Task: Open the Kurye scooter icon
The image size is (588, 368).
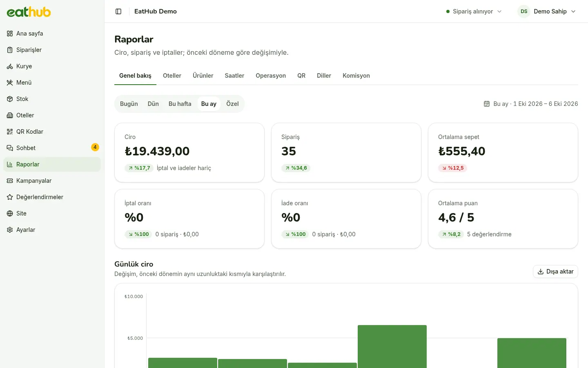Action: click(x=10, y=66)
